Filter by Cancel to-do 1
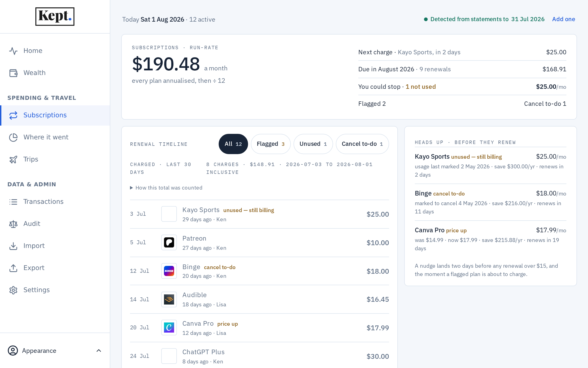This screenshot has width=588, height=368. point(362,144)
